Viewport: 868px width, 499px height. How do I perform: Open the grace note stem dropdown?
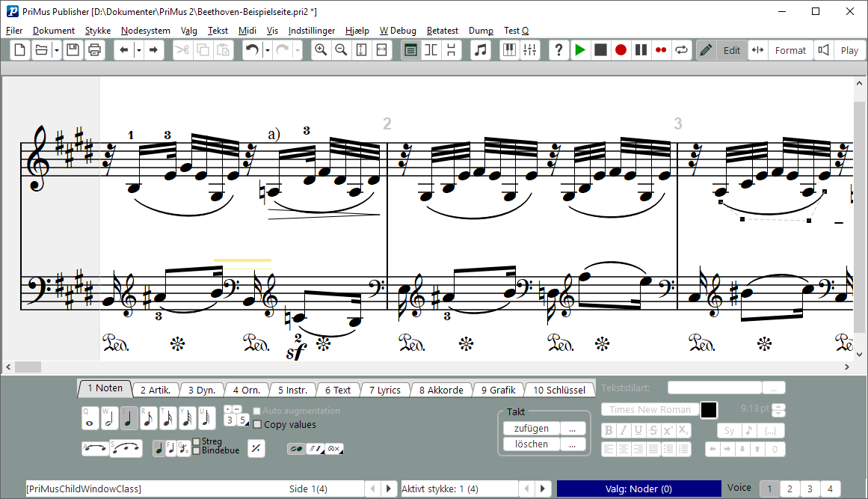185,448
